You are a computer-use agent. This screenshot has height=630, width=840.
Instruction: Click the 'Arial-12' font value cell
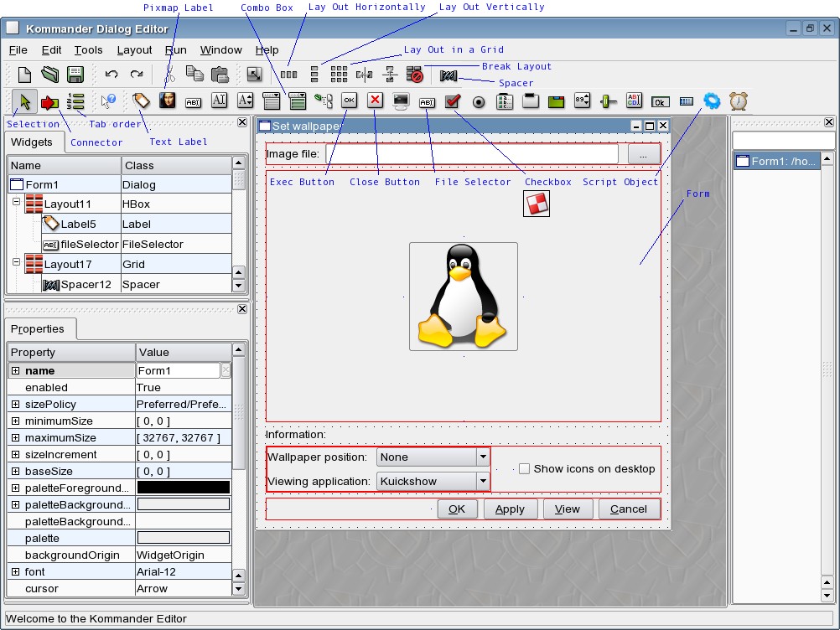click(x=184, y=571)
